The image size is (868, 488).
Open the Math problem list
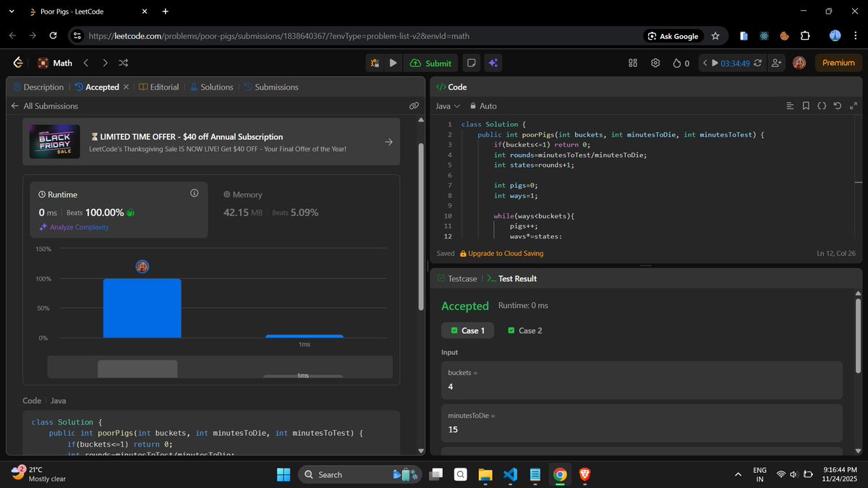pos(56,63)
